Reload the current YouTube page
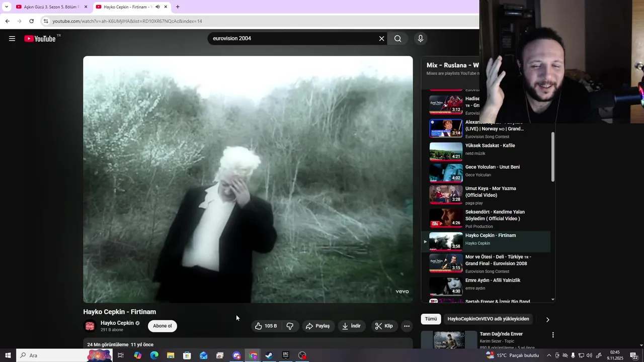The height and width of the screenshot is (362, 644). click(x=31, y=21)
